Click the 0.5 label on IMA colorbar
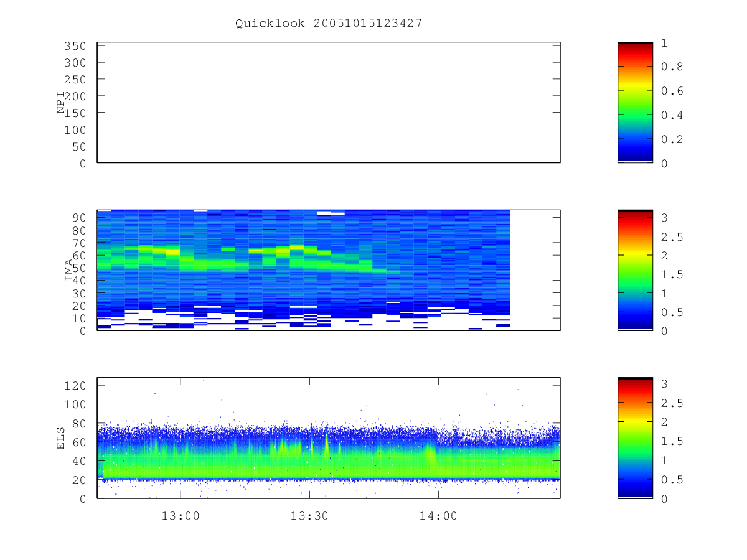This screenshot has width=747, height=560. pyautogui.click(x=671, y=312)
